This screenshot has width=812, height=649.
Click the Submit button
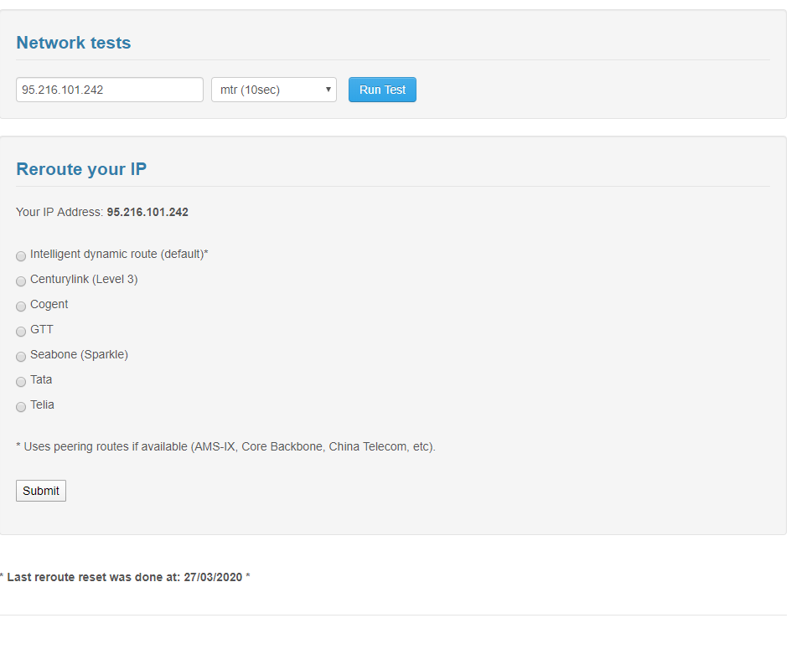40,491
